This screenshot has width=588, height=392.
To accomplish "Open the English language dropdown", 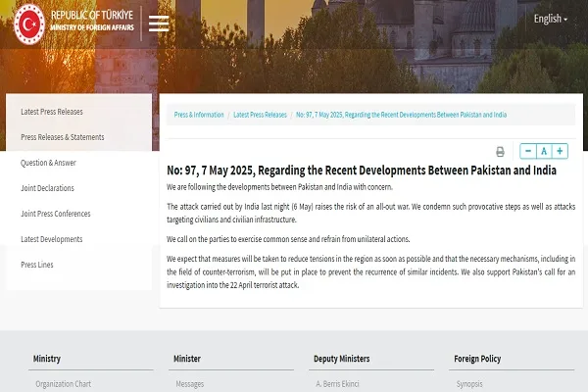I will point(551,19).
